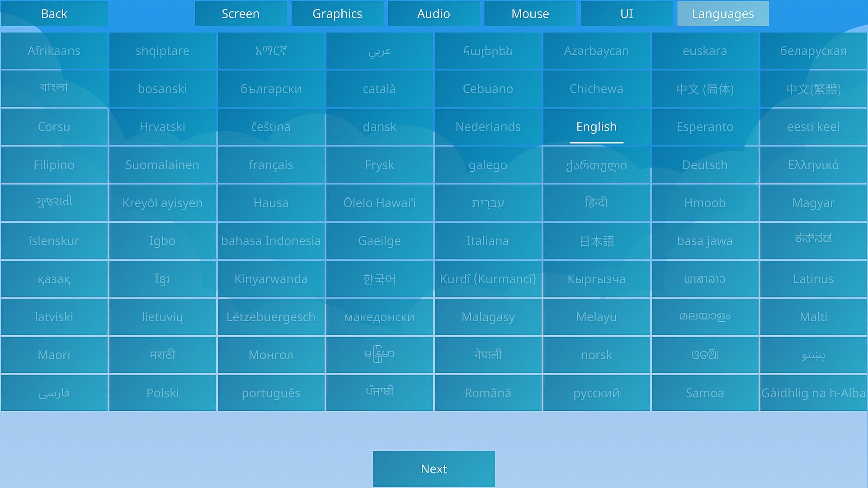Choose the Magyar language tile
Viewport: 868px width, 488px height.
[x=813, y=203]
